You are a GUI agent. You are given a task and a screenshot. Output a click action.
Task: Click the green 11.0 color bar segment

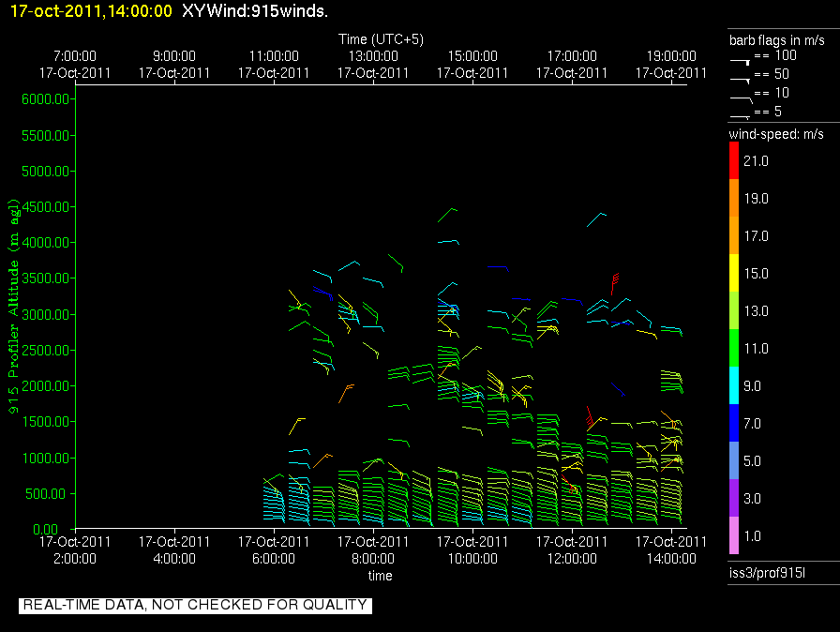coord(734,348)
